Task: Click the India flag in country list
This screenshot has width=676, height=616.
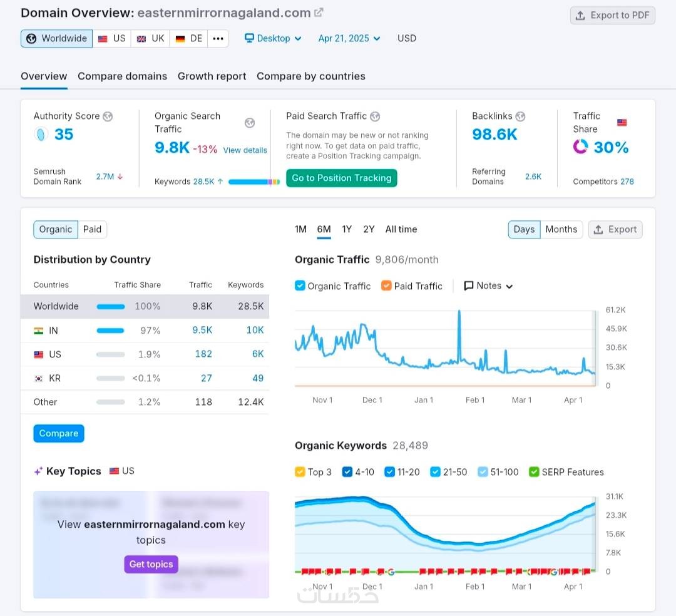Action: coord(38,331)
